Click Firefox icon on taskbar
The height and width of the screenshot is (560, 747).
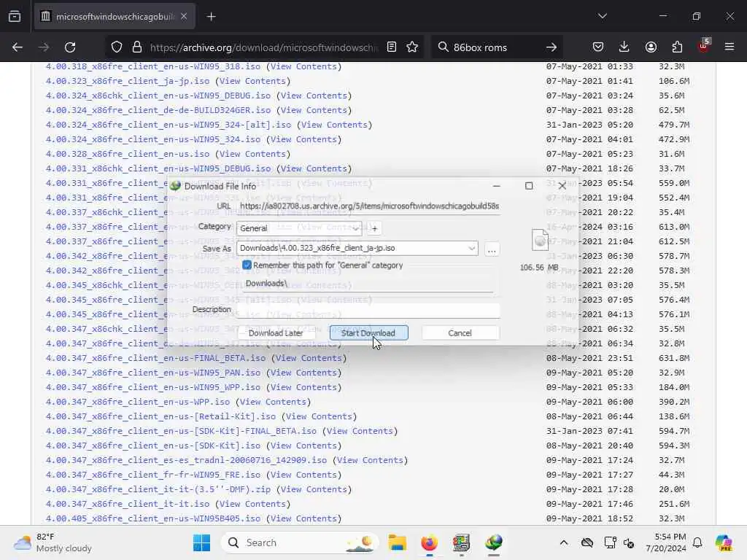(x=429, y=542)
